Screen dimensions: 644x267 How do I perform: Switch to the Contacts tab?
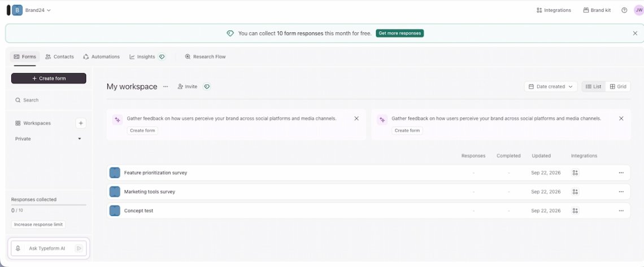click(59, 57)
